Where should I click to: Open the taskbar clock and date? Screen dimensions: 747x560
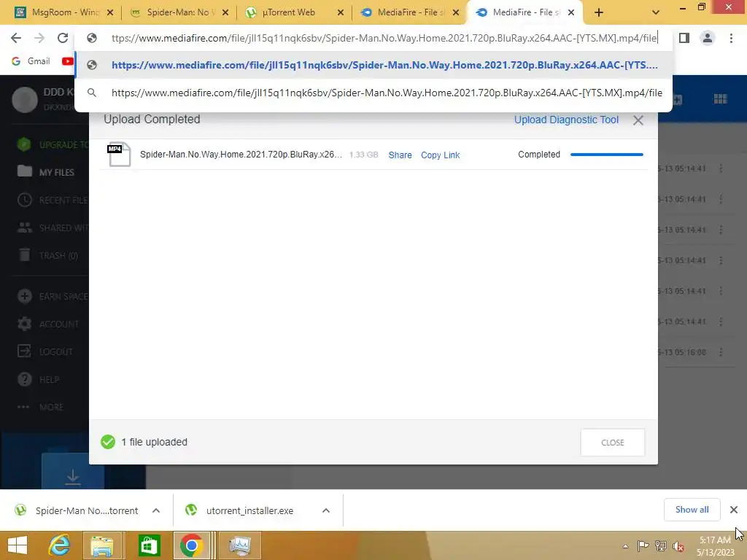(715, 546)
